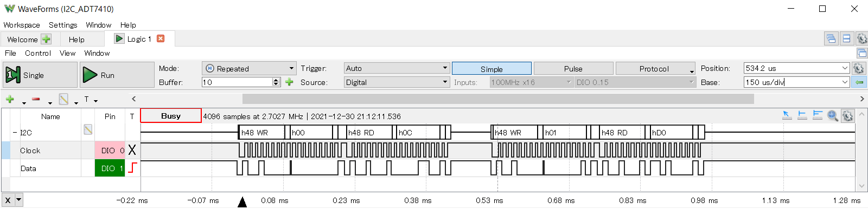Viewport: 868px width, 209px height.
Task: Click the green plus next to Buffer
Action: click(289, 82)
